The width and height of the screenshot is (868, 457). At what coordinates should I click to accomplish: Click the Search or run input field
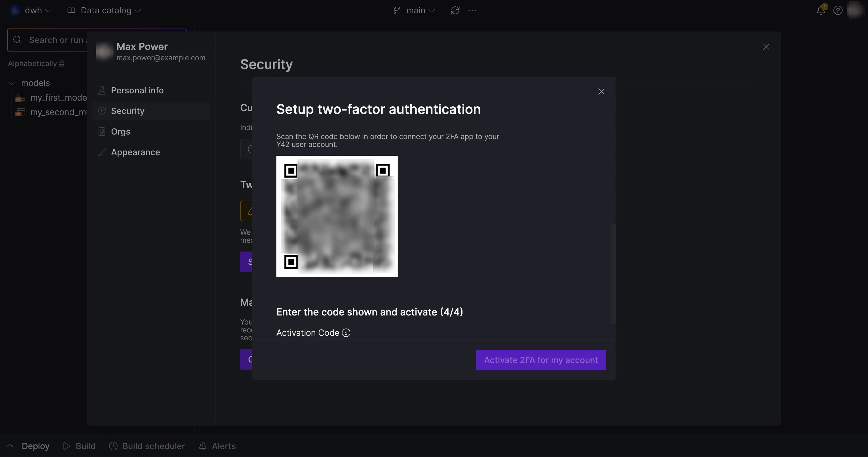[97, 40]
